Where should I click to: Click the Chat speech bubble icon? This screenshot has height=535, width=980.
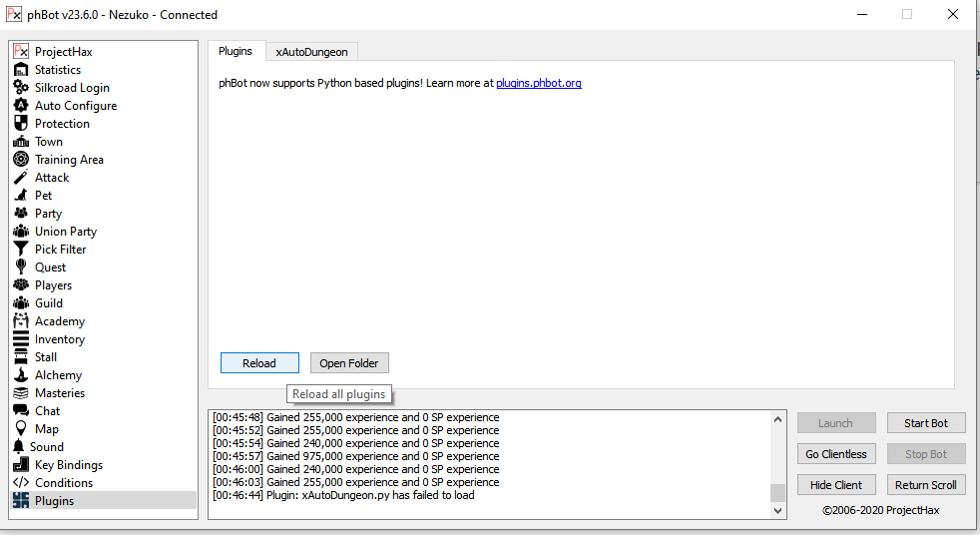(20, 411)
